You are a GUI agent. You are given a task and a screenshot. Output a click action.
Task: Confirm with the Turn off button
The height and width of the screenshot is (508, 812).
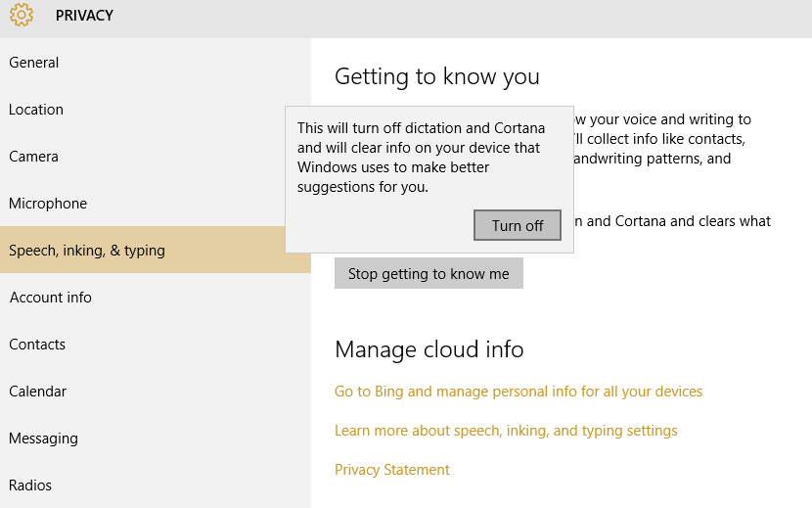coord(518,225)
